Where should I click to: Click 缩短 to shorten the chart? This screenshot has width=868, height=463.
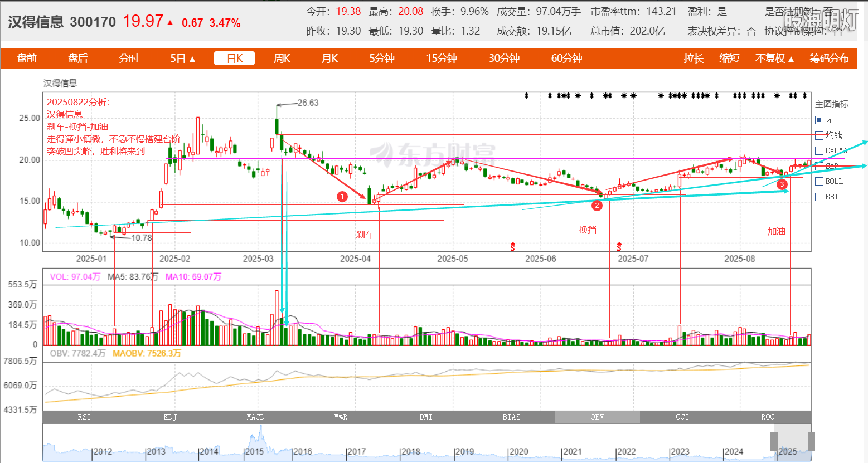[x=730, y=59]
